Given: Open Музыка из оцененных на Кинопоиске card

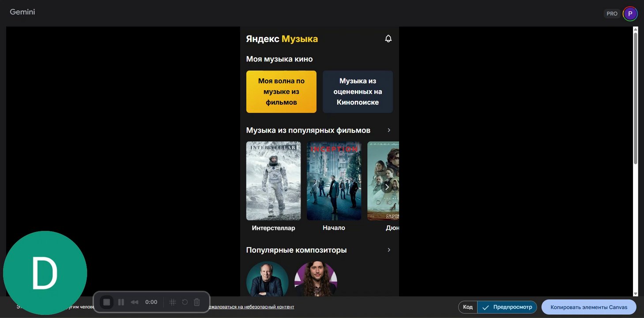Looking at the screenshot, I should pyautogui.click(x=358, y=92).
